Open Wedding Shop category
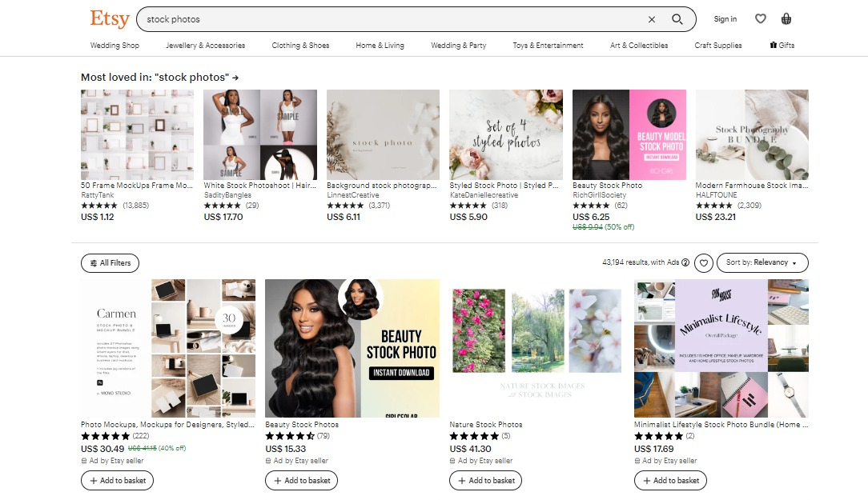Viewport: 868px width, 500px height. [115, 46]
